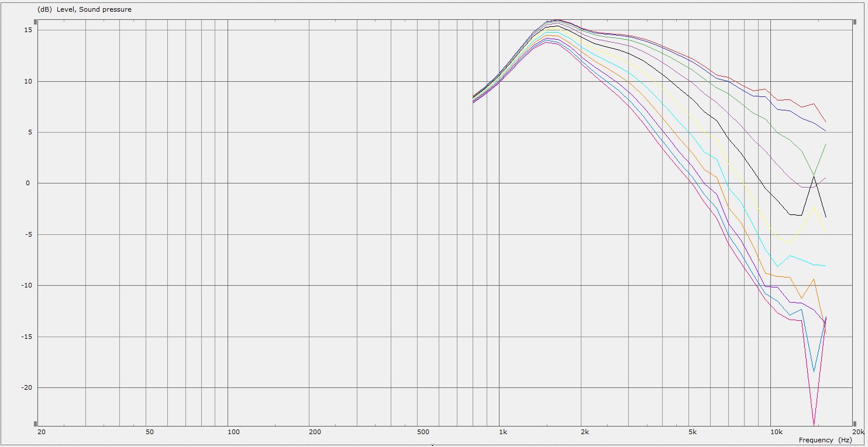Select the -10 dB vertical axis label
Image resolution: width=868 pixels, height=447 pixels.
pyautogui.click(x=26, y=286)
